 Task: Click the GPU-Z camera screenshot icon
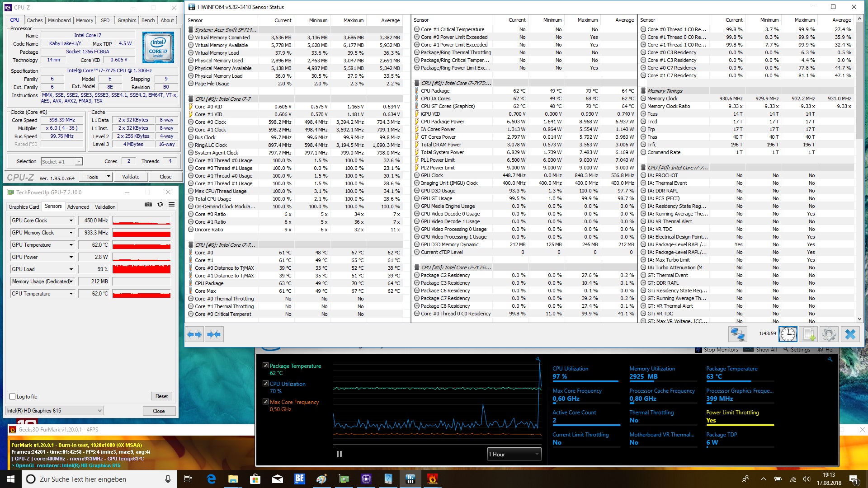(148, 205)
